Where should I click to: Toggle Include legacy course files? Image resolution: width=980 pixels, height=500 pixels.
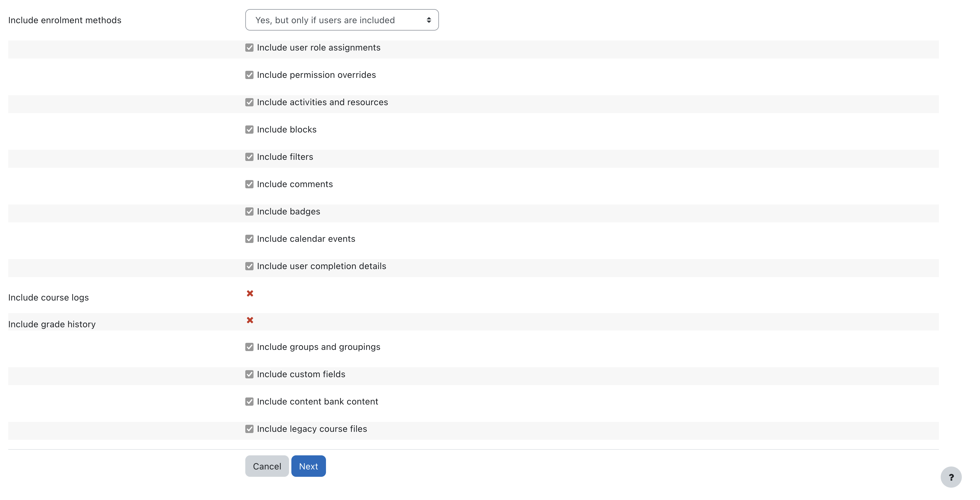(x=250, y=429)
